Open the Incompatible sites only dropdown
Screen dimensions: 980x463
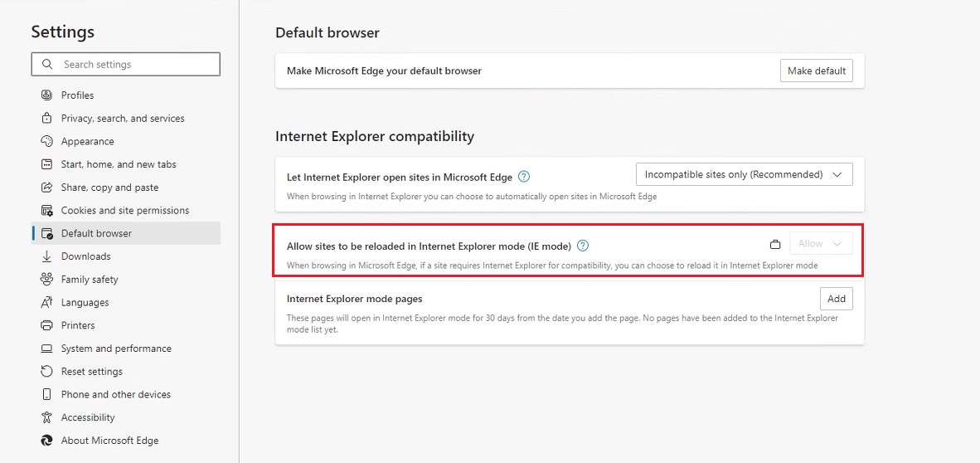click(745, 174)
